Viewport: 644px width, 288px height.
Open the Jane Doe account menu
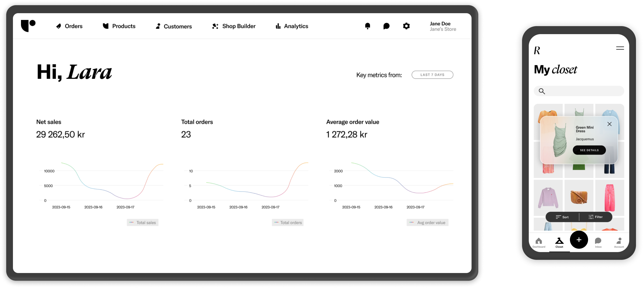click(x=443, y=26)
